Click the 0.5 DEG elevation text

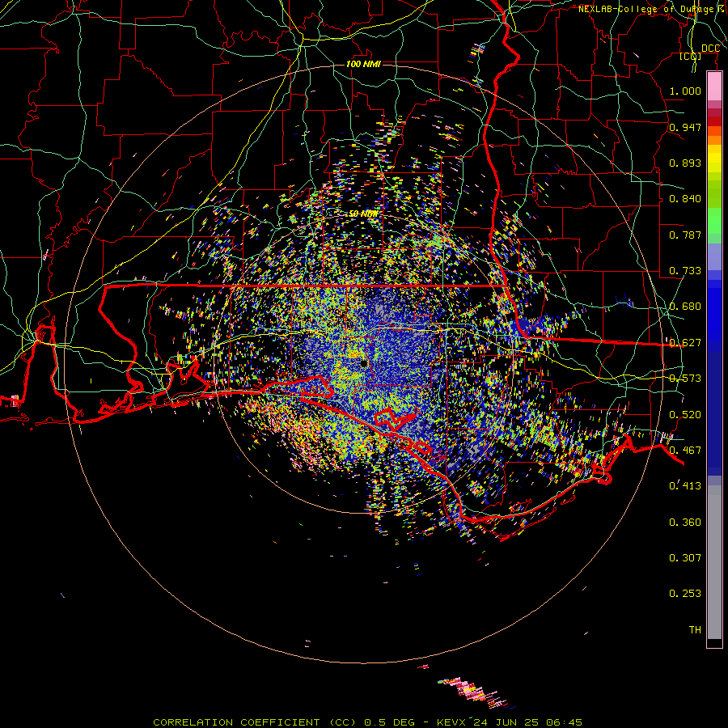390,722
